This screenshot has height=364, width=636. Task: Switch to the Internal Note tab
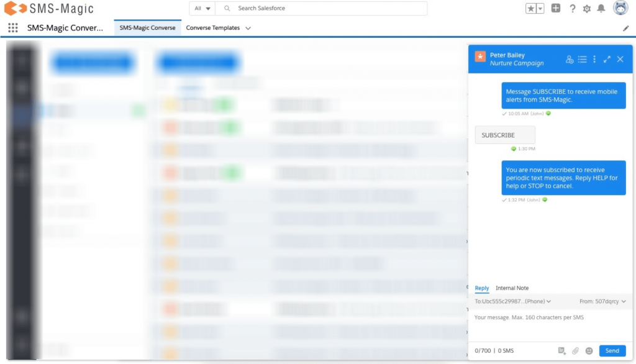(512, 288)
